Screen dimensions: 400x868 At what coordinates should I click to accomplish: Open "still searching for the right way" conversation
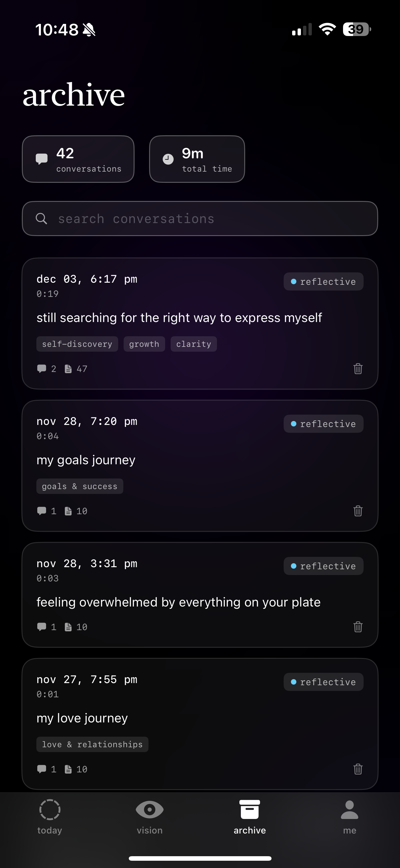coord(179,318)
